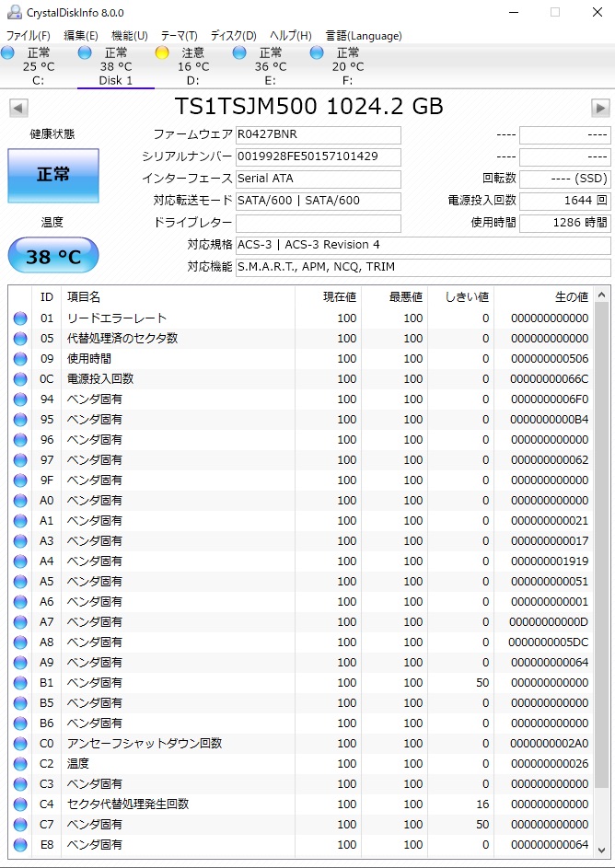Click the 38 °C temperature button
This screenshot has width=615, height=868.
coord(53,256)
